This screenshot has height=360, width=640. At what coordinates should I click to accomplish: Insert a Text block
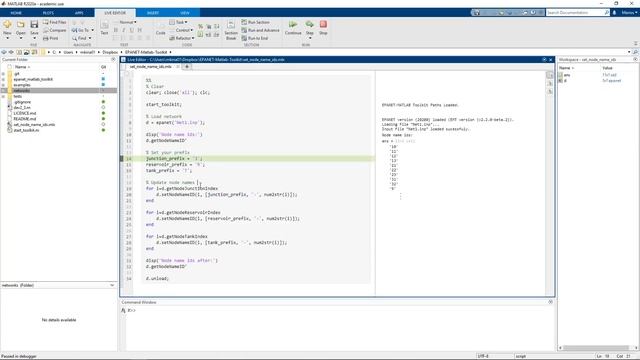tap(104, 28)
